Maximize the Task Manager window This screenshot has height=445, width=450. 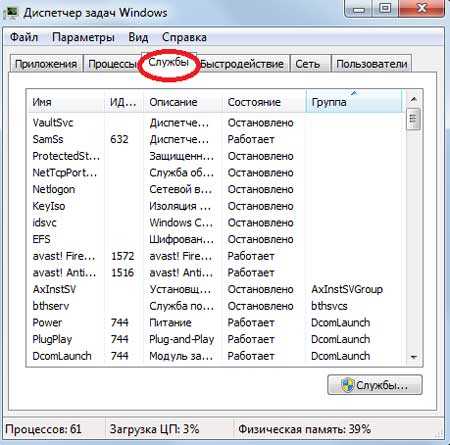pyautogui.click(x=386, y=9)
